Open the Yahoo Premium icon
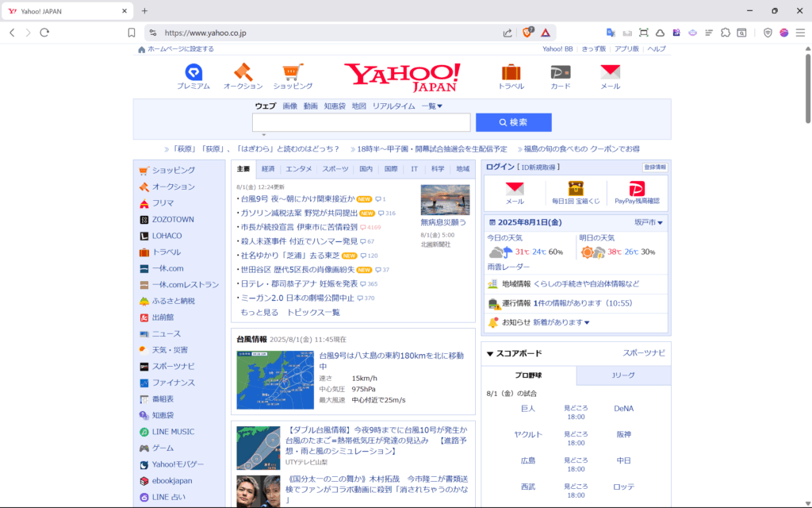The width and height of the screenshot is (812, 508). (193, 72)
